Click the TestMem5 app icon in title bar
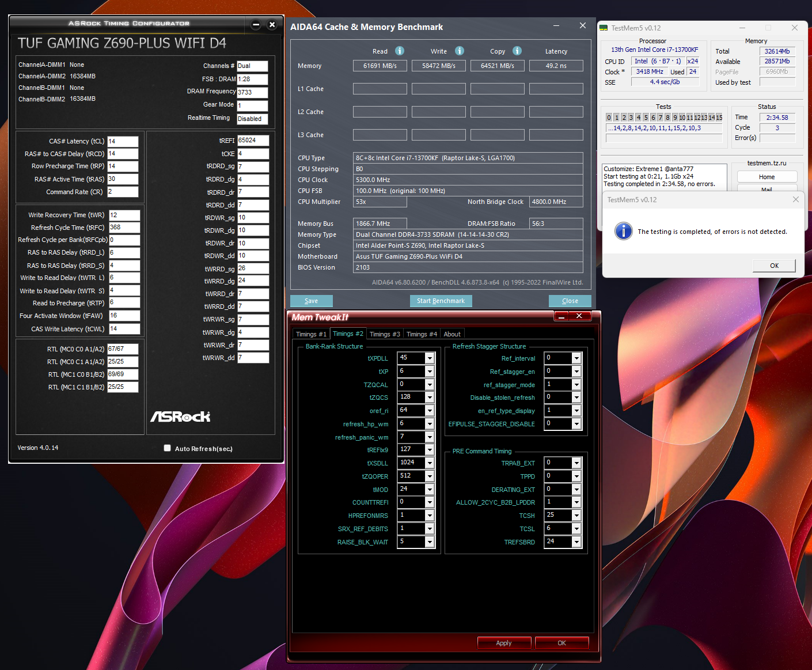Viewport: 812px width, 670px height. [x=604, y=28]
